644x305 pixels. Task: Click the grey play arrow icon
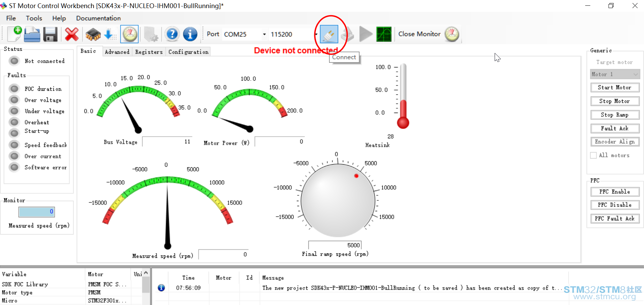[x=366, y=34]
